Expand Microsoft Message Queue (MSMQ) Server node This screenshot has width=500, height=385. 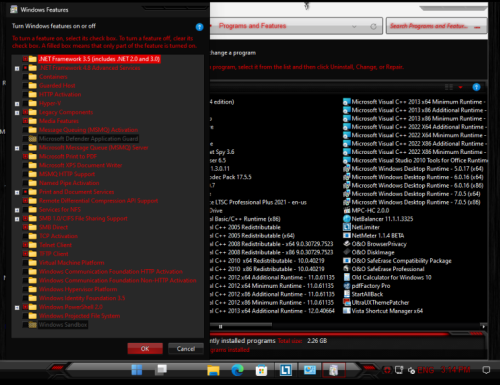(x=17, y=148)
